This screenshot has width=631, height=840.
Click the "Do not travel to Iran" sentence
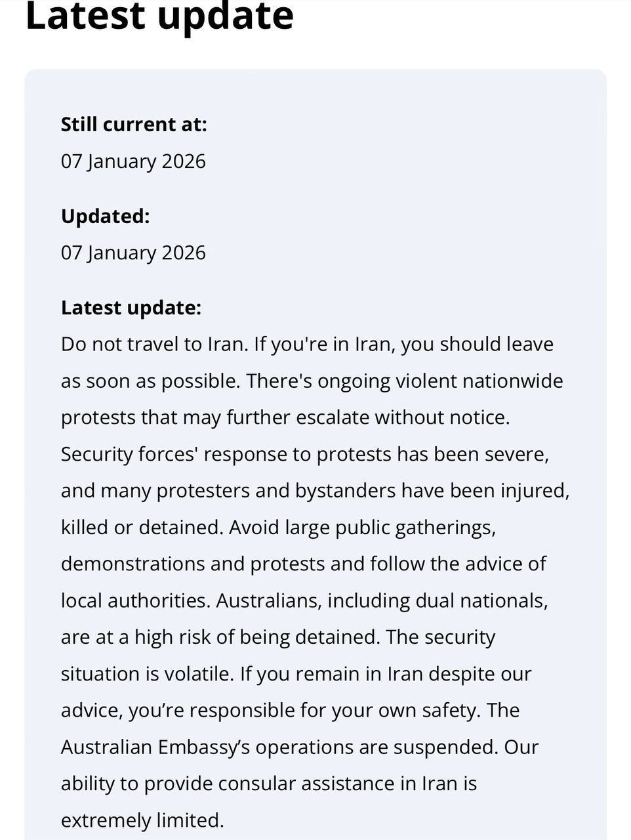pos(154,344)
